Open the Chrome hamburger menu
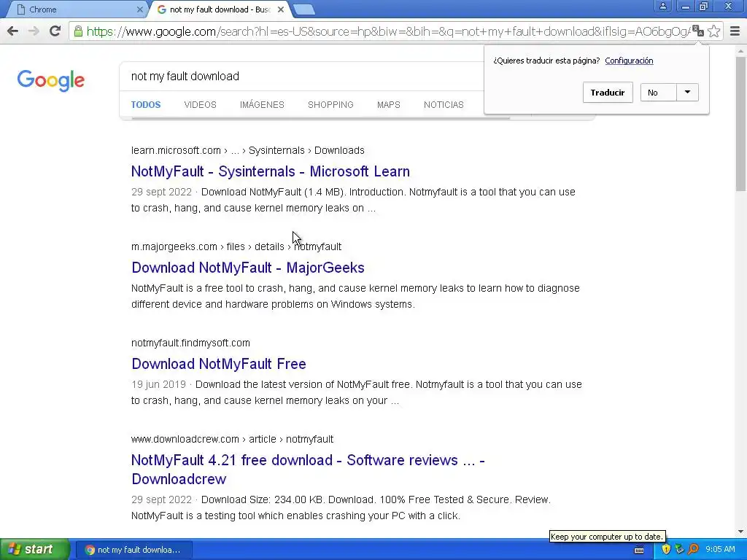This screenshot has height=560, width=747. pos(735,31)
